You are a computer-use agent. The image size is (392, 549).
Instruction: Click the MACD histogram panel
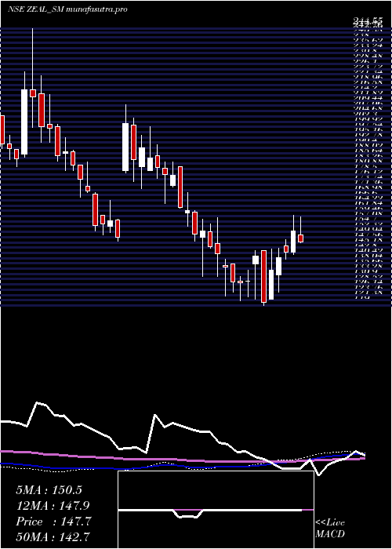pyautogui.click(x=216, y=510)
